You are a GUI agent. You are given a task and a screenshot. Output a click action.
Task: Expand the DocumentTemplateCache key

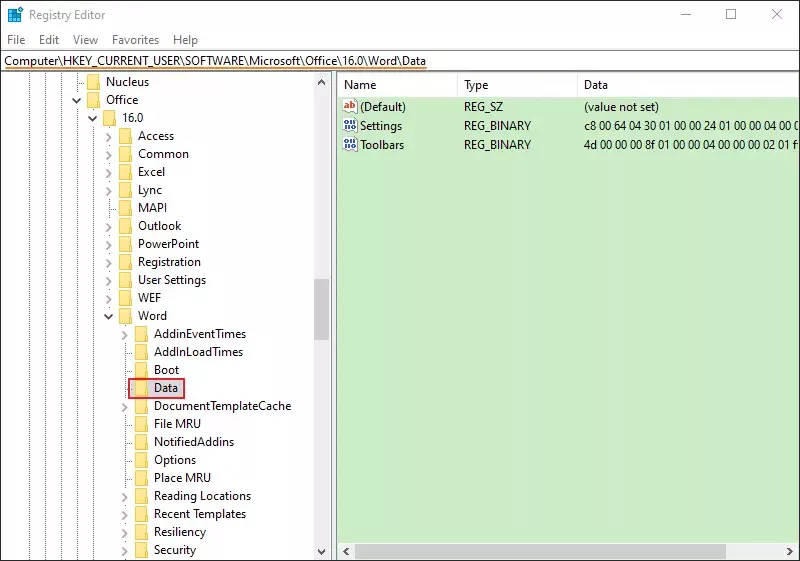tap(124, 406)
